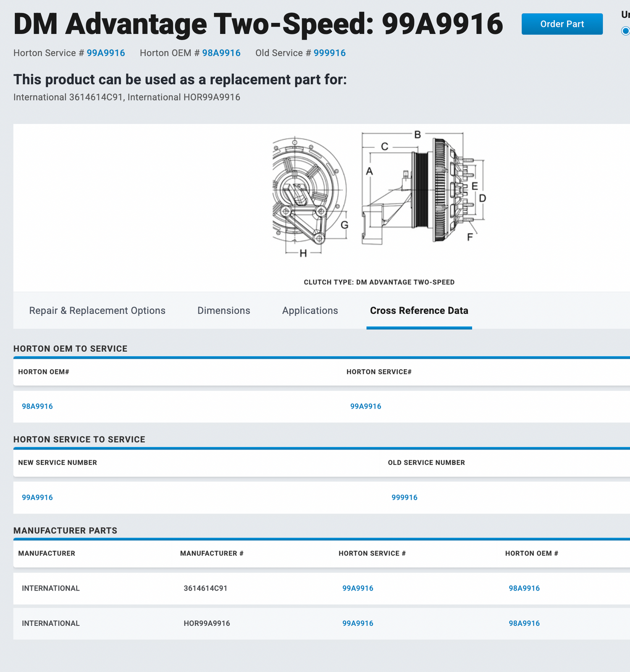Click the clutch side-view dimension diagram
The image size is (630, 672).
422,189
